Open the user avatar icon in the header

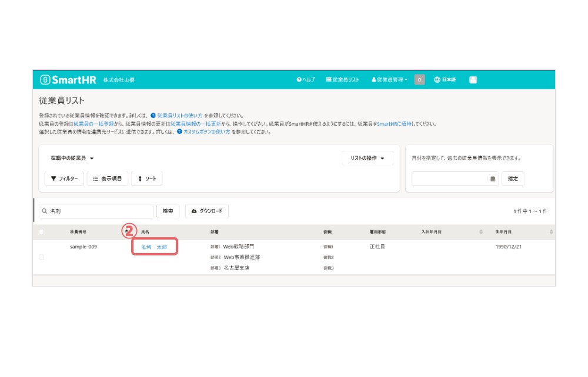pyautogui.click(x=473, y=80)
